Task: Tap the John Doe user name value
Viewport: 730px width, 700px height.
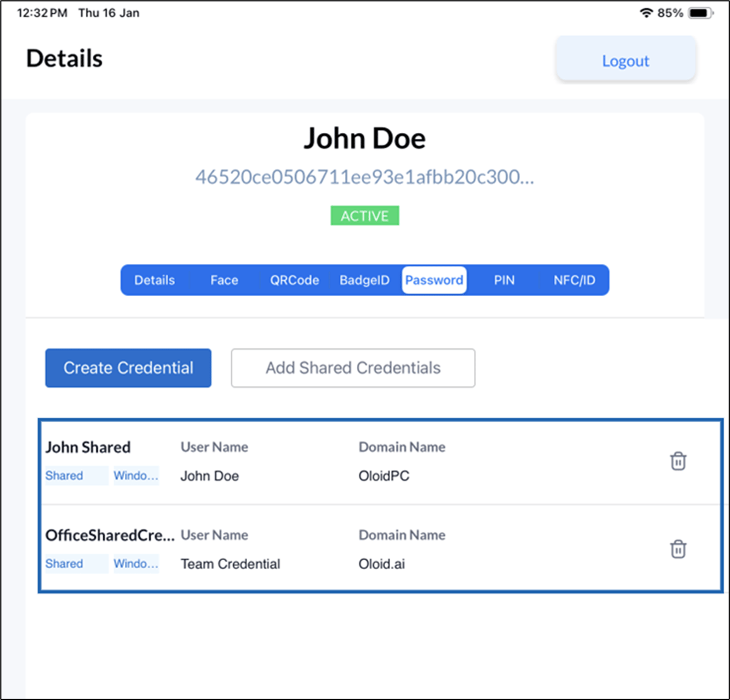Action: 209,476
